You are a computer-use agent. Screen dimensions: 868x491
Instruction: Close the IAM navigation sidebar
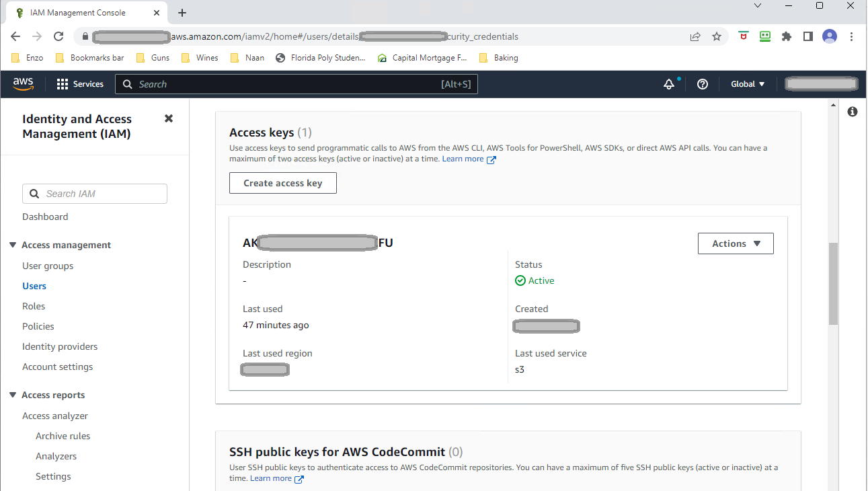tap(169, 118)
